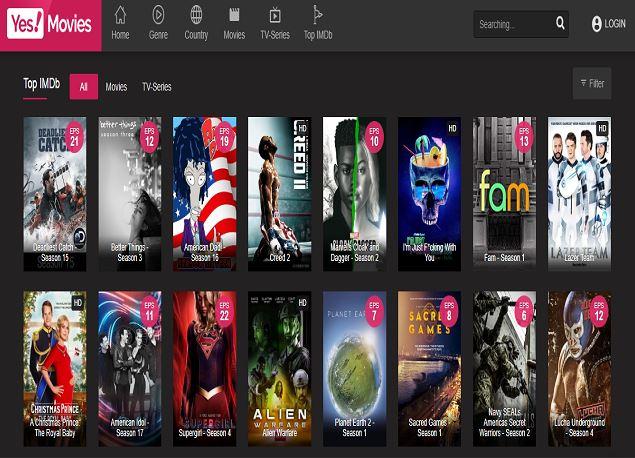Click EPS 12 badge on Better Things
635x458 pixels.
coord(149,137)
